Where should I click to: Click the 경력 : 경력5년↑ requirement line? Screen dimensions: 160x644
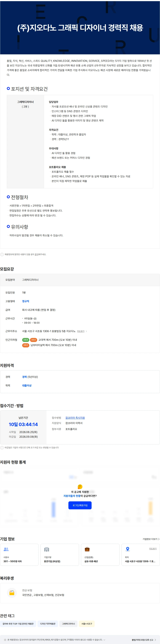[x=60, y=139]
